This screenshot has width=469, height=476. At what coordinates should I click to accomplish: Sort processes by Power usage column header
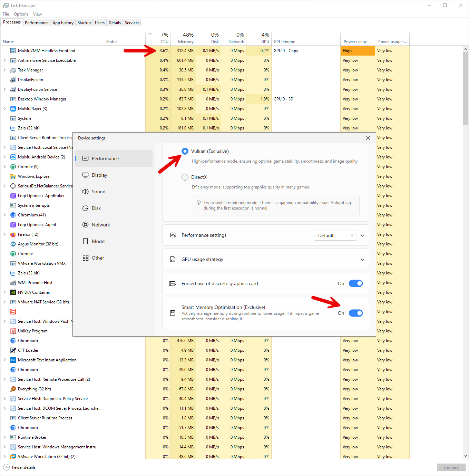[358, 38]
